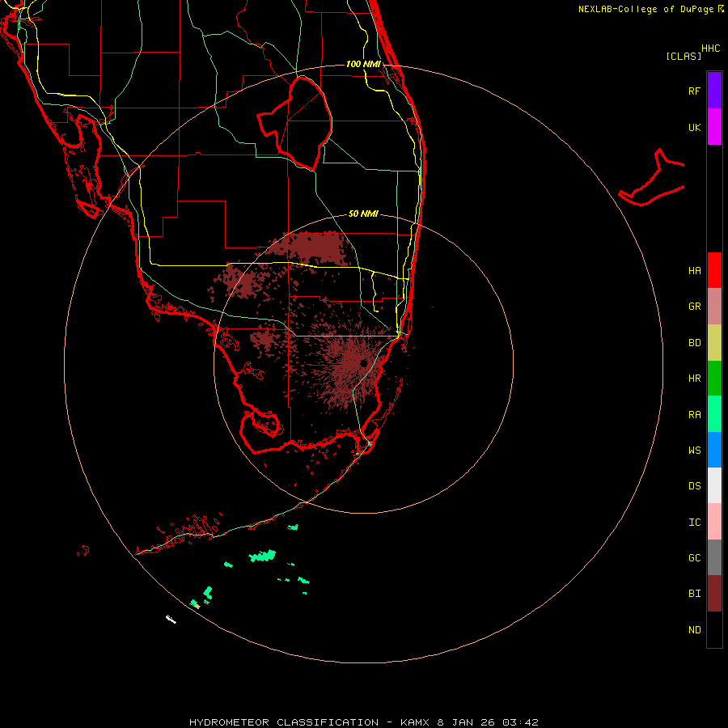The height and width of the screenshot is (728, 728).
Task: Click the RF purple legend color swatch
Action: (x=714, y=91)
